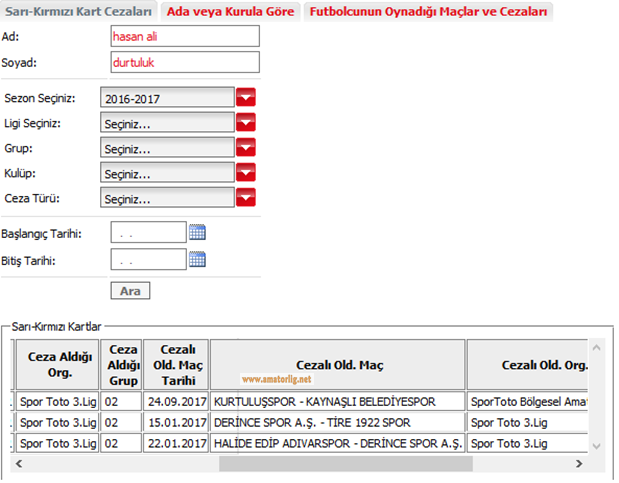
Task: Focus the Soyad input field
Action: click(185, 62)
